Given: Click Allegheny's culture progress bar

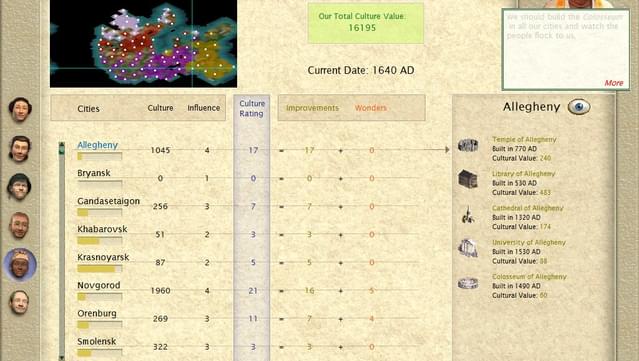Looking at the screenshot, I should coord(99,156).
